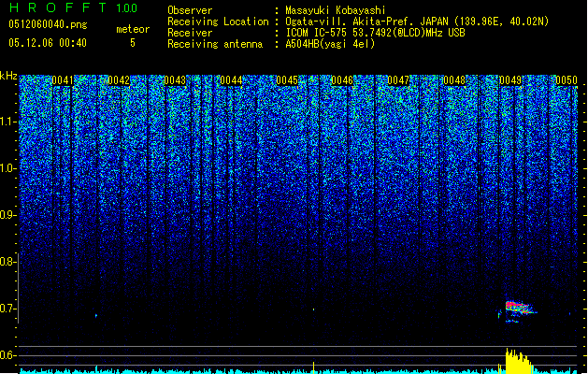This screenshot has width=588, height=374.
Task: Click the 1.0 kHz axis tick label
Action: (x=8, y=168)
